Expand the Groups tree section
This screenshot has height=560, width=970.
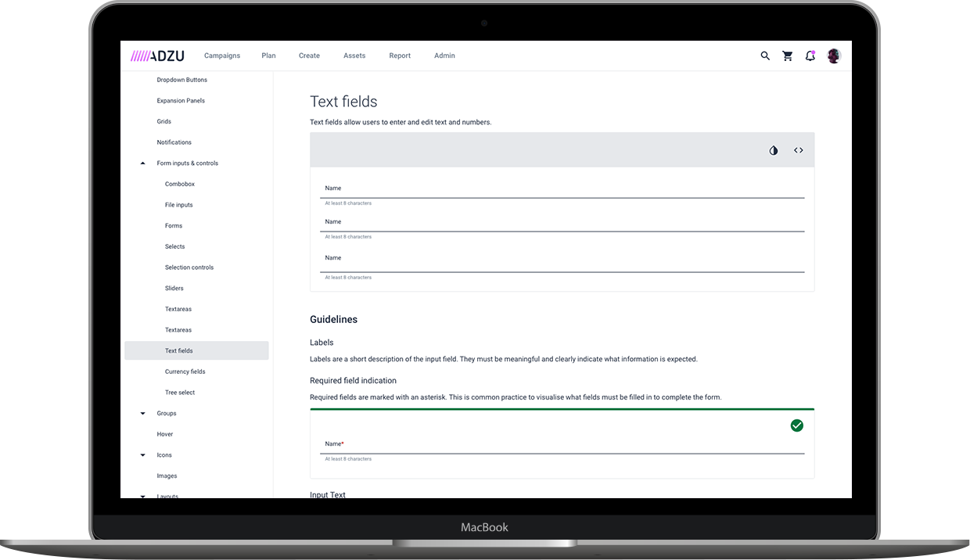pyautogui.click(x=142, y=414)
